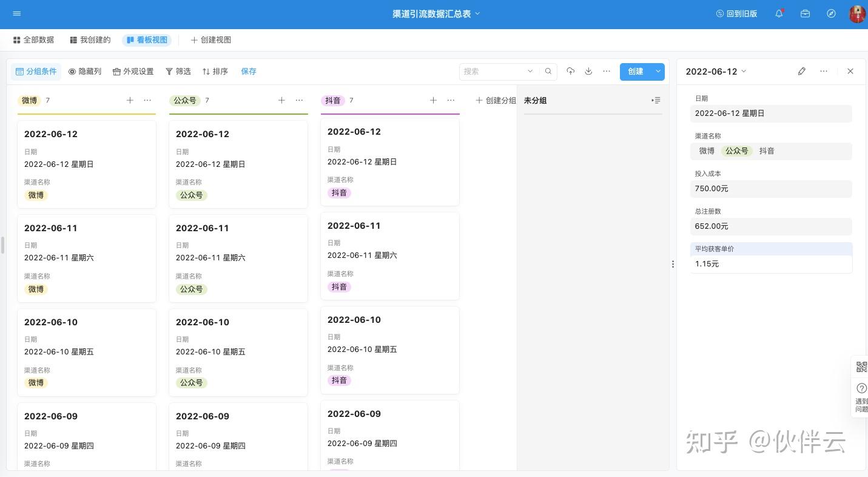
Task: Click the hamburger menu icon
Action: click(x=16, y=13)
